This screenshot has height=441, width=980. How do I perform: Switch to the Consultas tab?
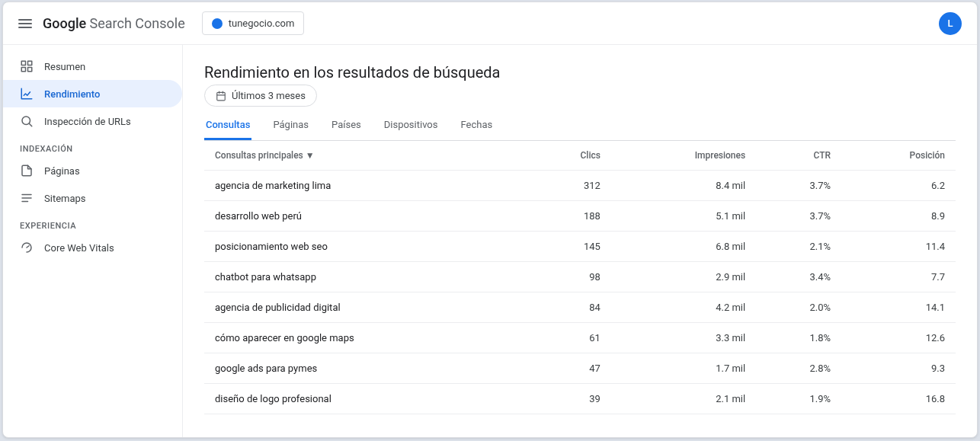(x=228, y=125)
